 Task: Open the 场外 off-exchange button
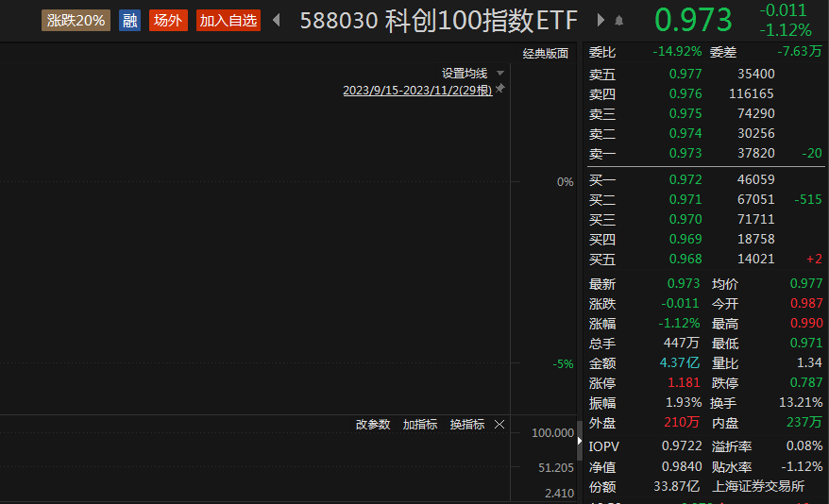point(168,21)
